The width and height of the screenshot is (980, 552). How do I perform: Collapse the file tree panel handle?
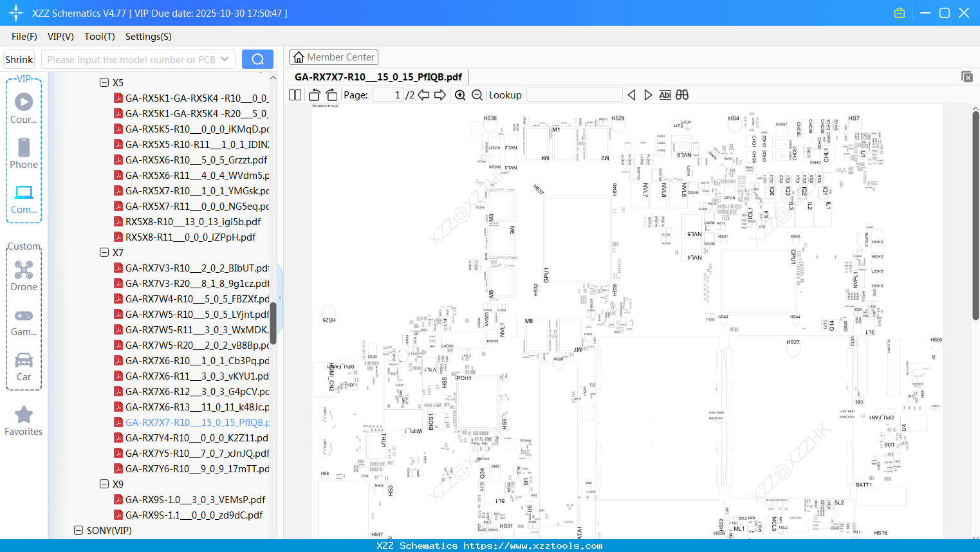point(280,297)
